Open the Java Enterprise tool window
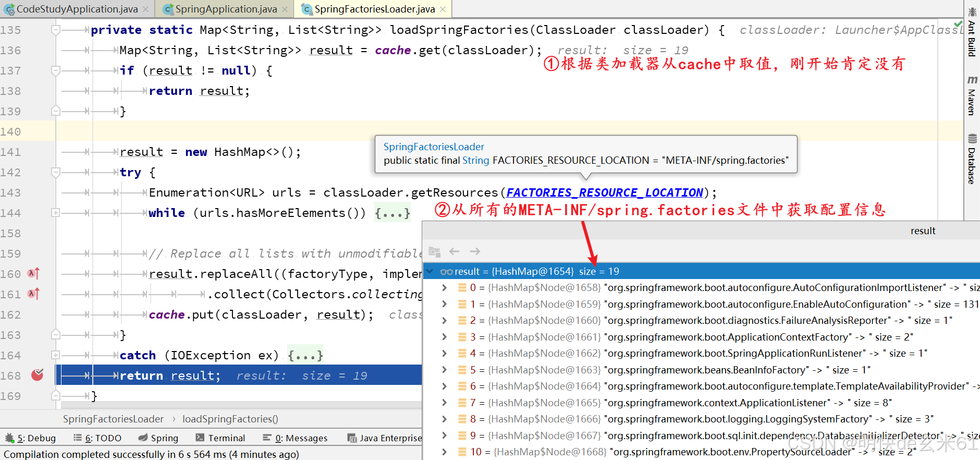Image resolution: width=980 pixels, height=460 pixels. tap(385, 438)
